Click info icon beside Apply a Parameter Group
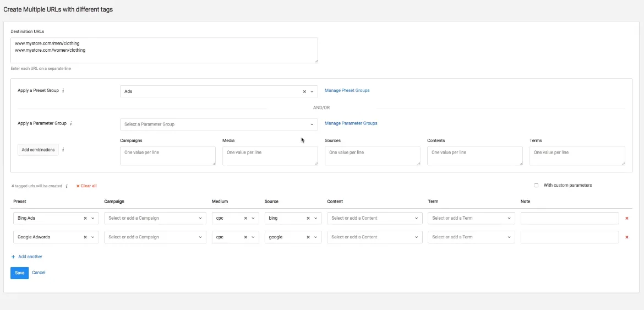The width and height of the screenshot is (644, 310). pyautogui.click(x=71, y=124)
